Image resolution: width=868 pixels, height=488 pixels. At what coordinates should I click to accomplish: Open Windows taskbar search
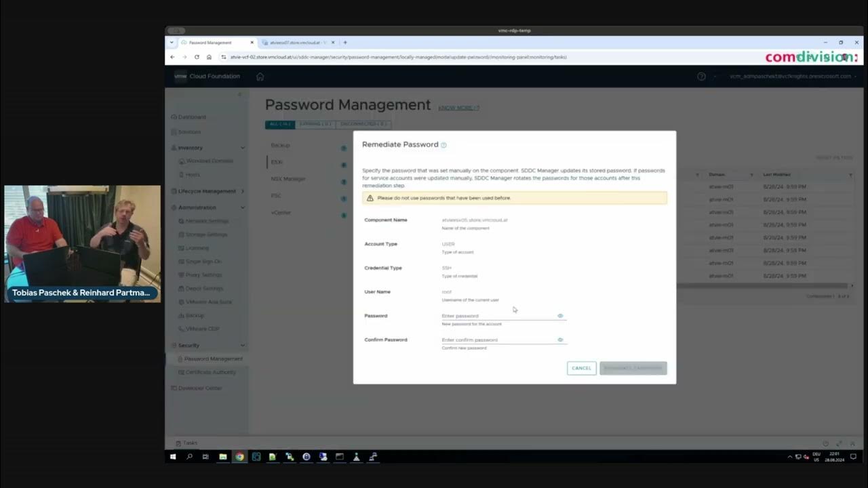pyautogui.click(x=189, y=457)
